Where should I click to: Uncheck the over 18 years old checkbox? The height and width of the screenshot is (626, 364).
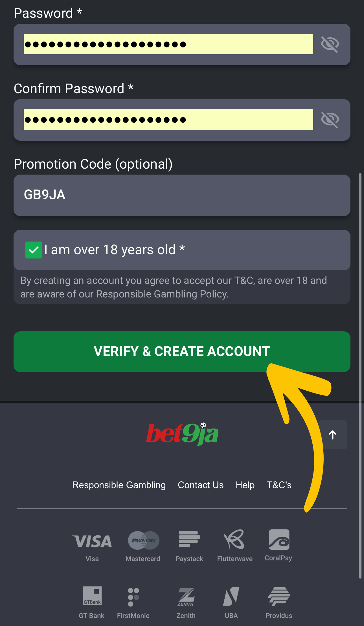[x=34, y=250]
